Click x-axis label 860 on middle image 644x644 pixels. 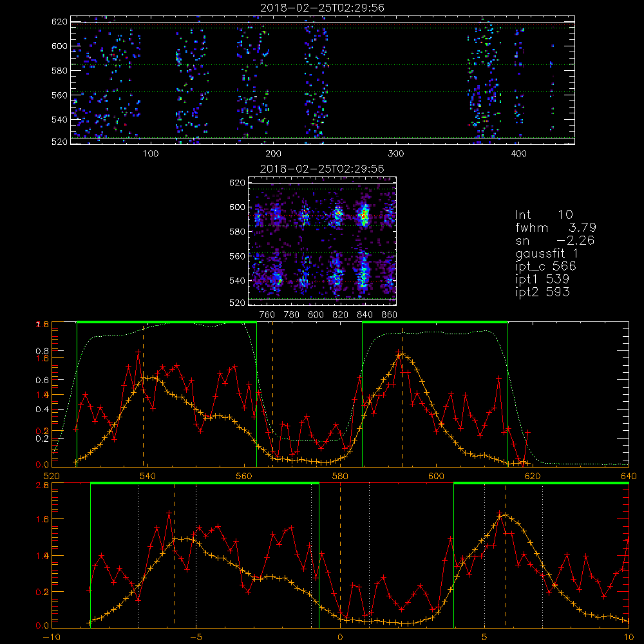(x=390, y=315)
